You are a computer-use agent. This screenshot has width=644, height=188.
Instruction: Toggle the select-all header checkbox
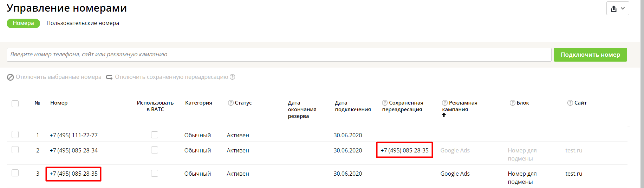tap(15, 104)
